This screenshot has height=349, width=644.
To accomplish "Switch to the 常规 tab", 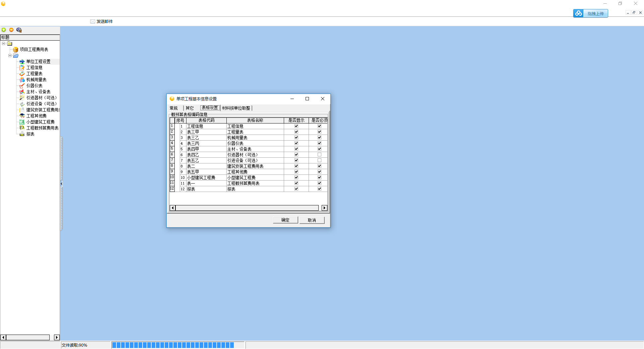I will point(174,108).
